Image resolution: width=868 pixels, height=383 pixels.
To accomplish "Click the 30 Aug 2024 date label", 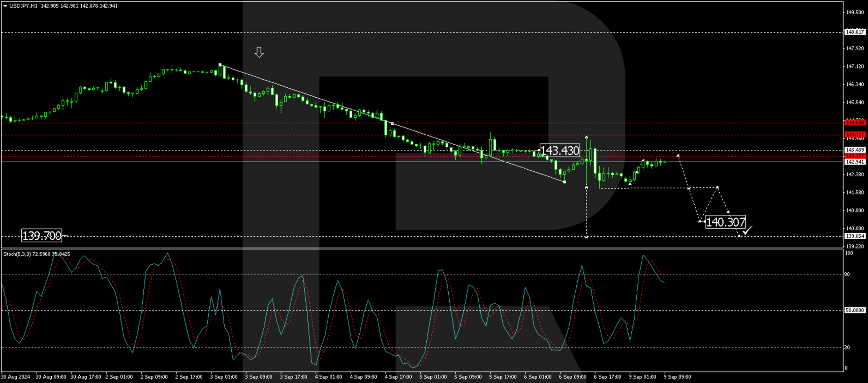I will (15, 377).
